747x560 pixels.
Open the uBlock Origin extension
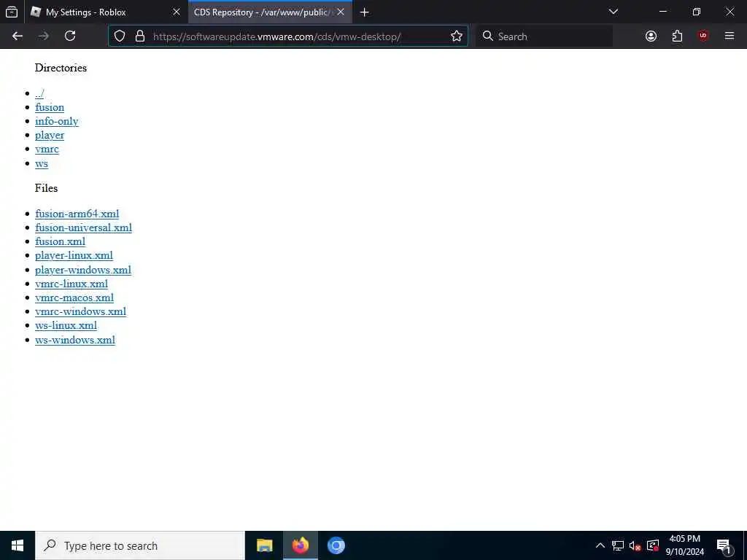click(703, 36)
